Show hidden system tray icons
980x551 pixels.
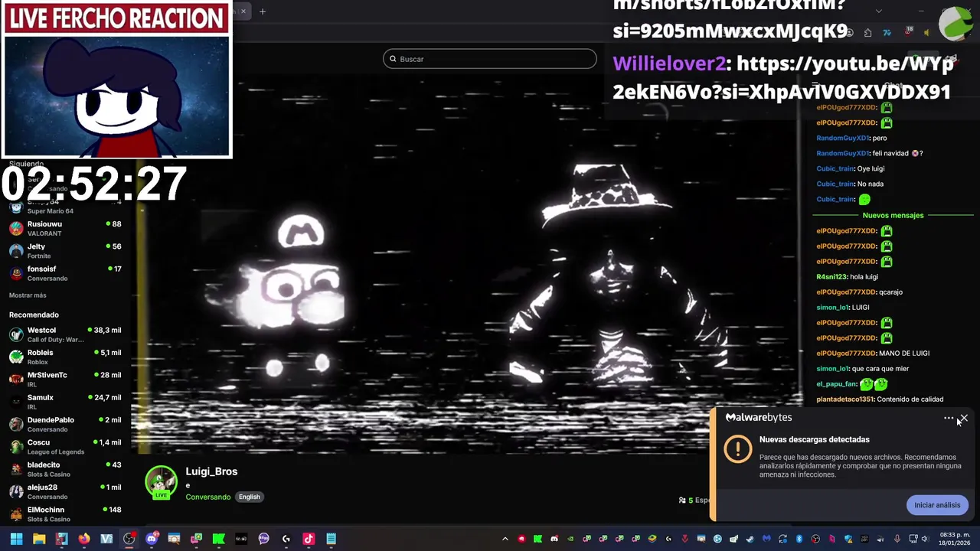coord(505,539)
